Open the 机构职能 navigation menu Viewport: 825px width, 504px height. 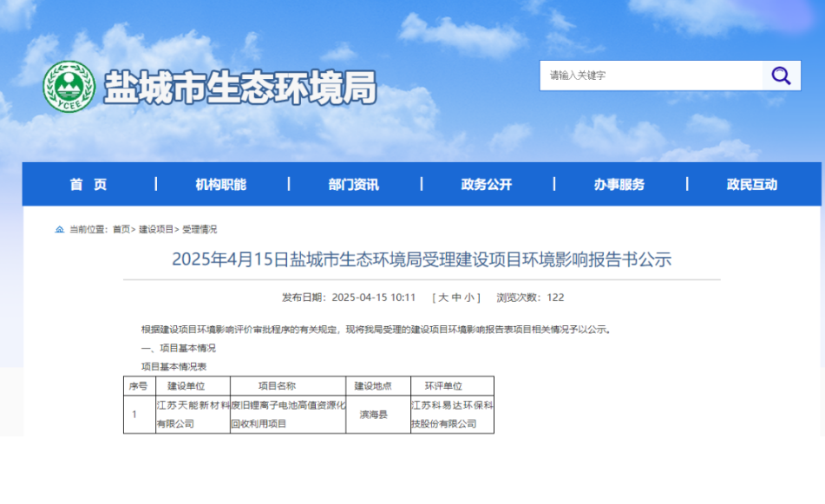pyautogui.click(x=220, y=184)
